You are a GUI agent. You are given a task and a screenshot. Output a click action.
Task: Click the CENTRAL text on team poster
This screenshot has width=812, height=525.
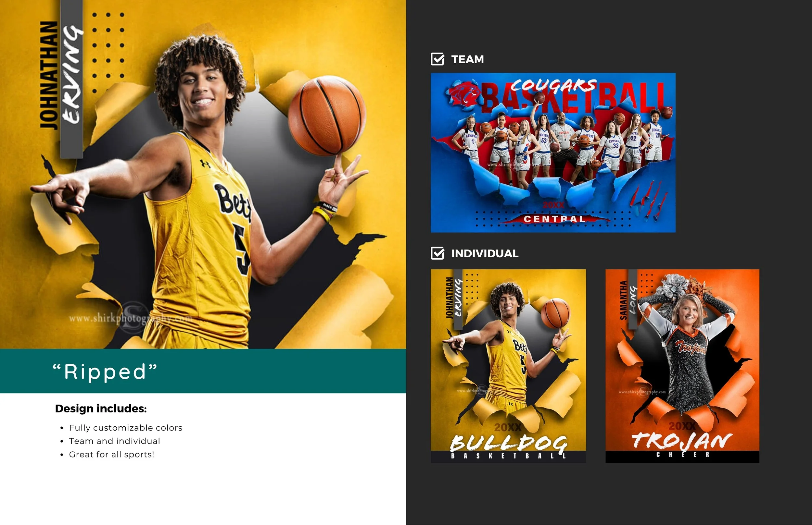[x=554, y=219]
